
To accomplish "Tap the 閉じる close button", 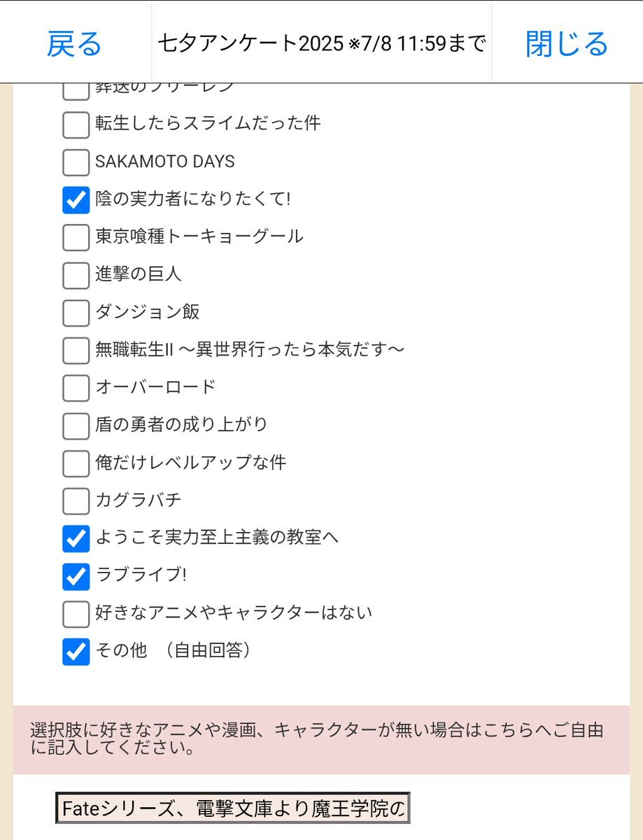I will (567, 43).
